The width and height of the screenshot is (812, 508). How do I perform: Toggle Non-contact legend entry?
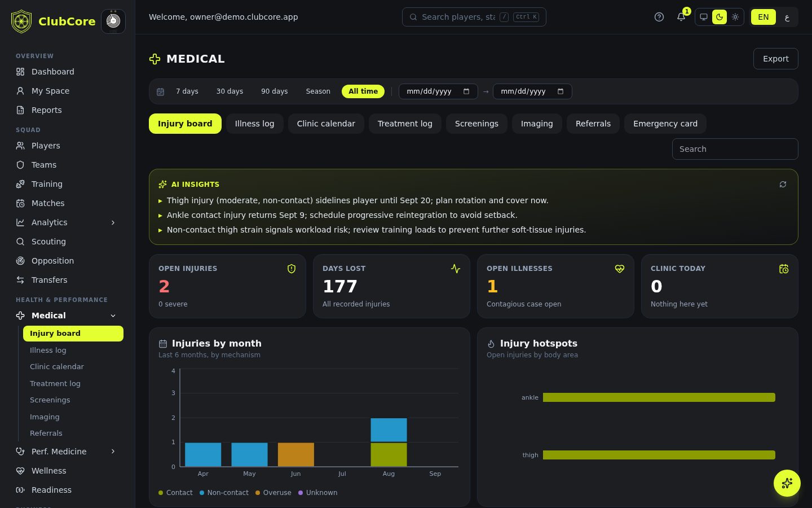tap(224, 493)
